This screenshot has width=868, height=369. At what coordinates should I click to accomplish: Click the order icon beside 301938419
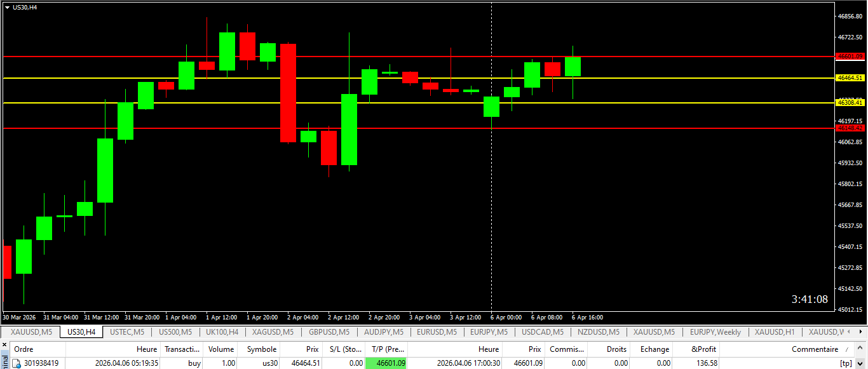coord(18,363)
